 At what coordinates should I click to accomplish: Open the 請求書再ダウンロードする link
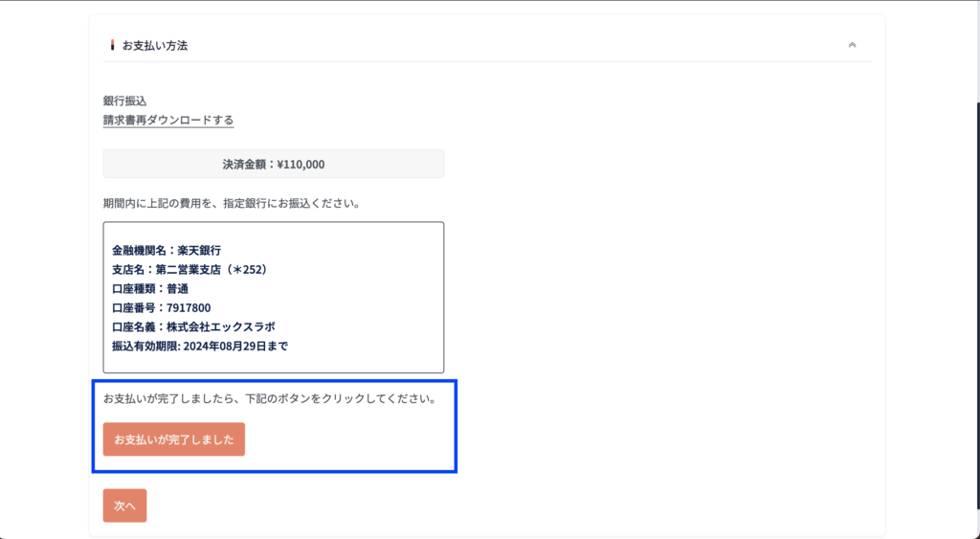click(168, 121)
